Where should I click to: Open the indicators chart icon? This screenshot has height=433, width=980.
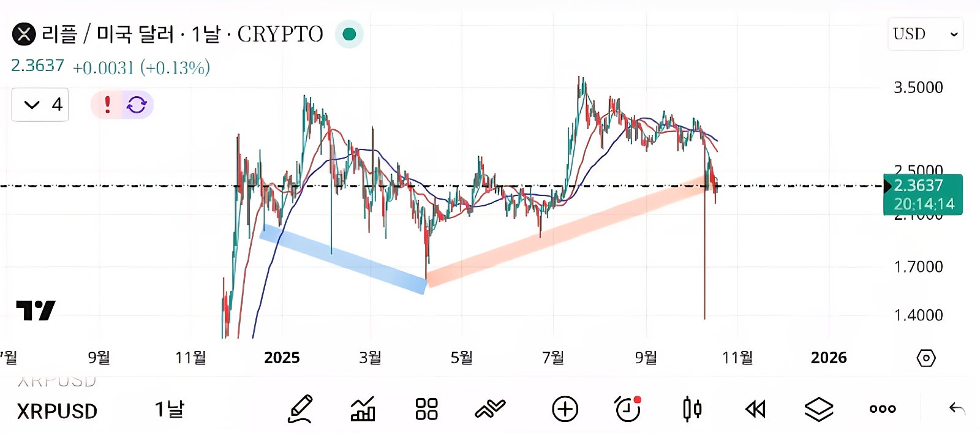[x=363, y=409]
